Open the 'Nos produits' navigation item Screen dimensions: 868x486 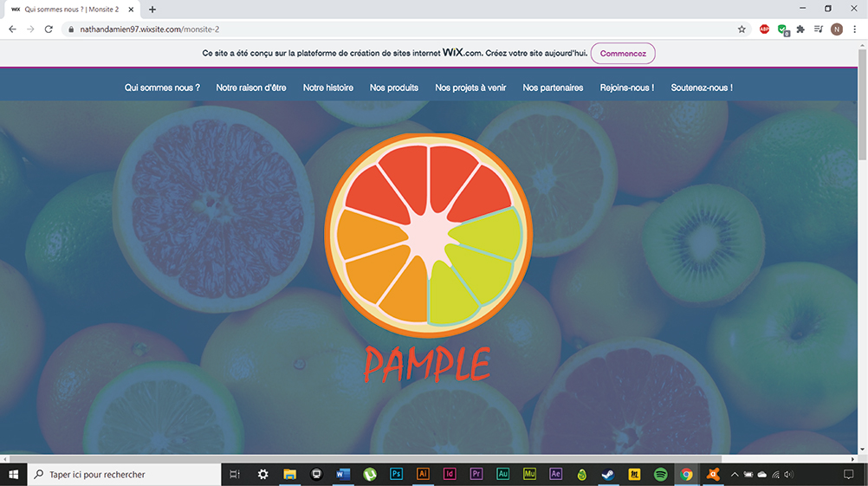tap(393, 87)
